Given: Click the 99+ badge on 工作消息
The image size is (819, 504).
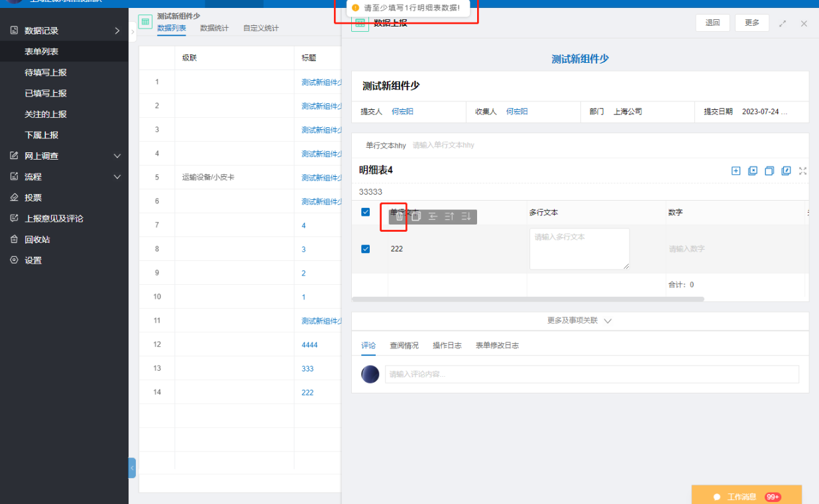Looking at the screenshot, I should coord(773,497).
